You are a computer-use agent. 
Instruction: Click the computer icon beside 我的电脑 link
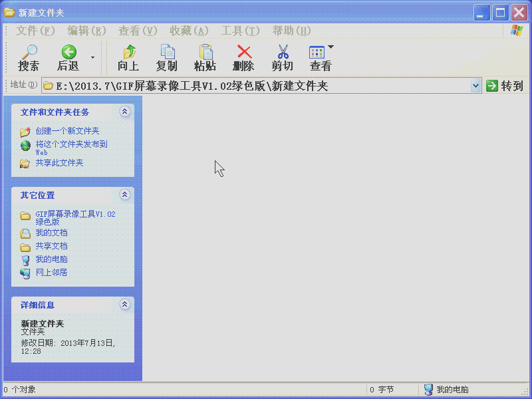click(25, 260)
